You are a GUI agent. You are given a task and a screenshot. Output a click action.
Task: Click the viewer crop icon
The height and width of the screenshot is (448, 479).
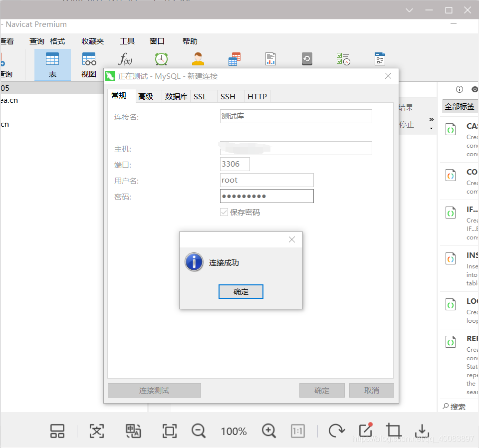[394, 431]
